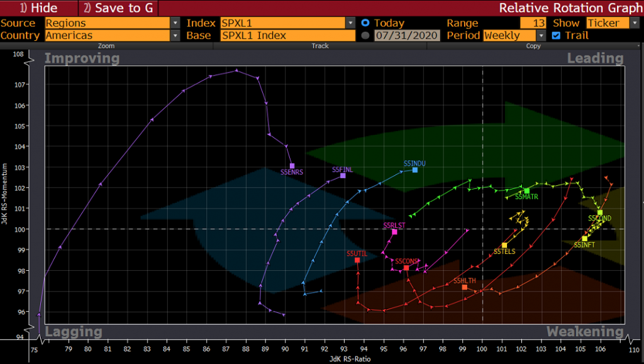This screenshot has height=364, width=644.
Task: Click the Save to G button
Action: click(118, 8)
